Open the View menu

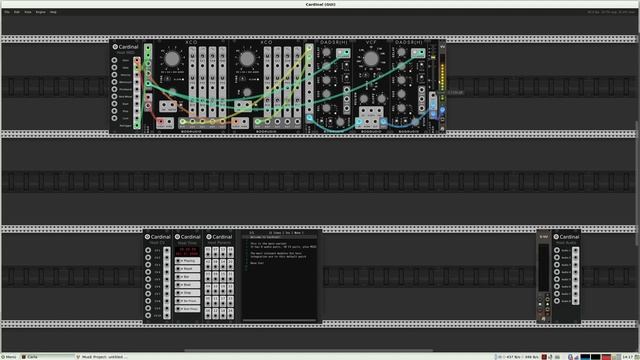[x=28, y=12]
